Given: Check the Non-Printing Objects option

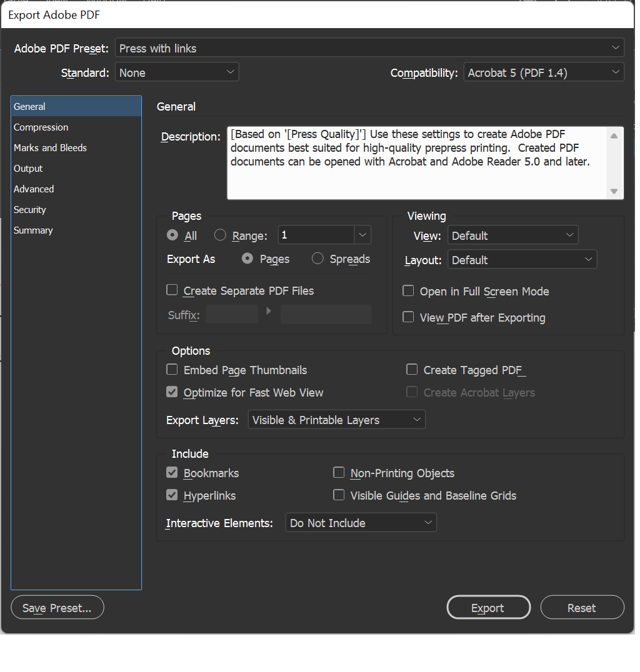Looking at the screenshot, I should [339, 473].
